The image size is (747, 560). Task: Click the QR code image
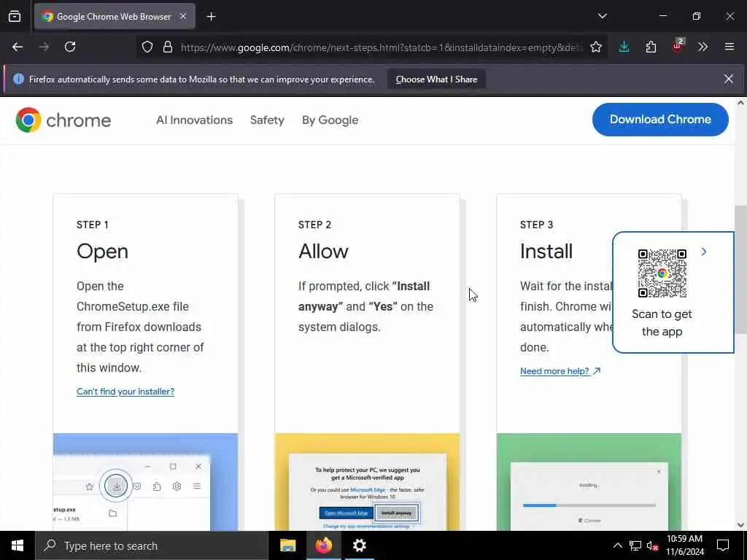pos(662,273)
